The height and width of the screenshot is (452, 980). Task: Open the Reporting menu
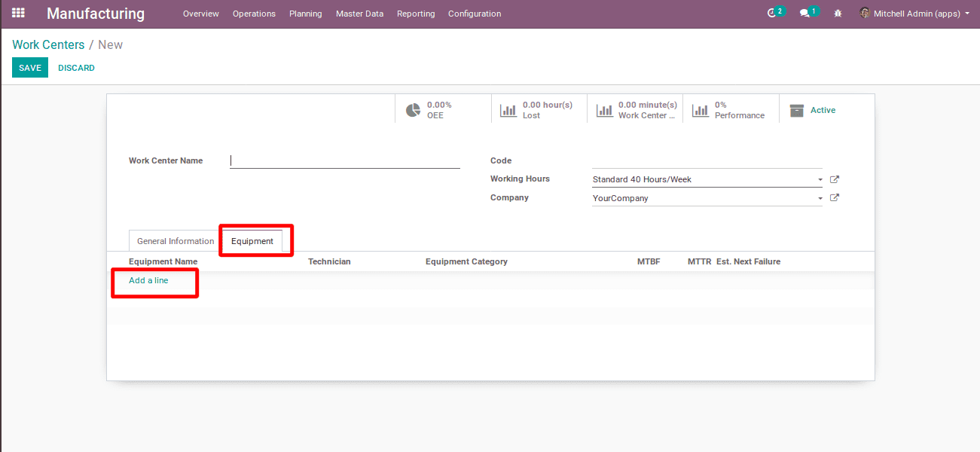click(x=416, y=14)
